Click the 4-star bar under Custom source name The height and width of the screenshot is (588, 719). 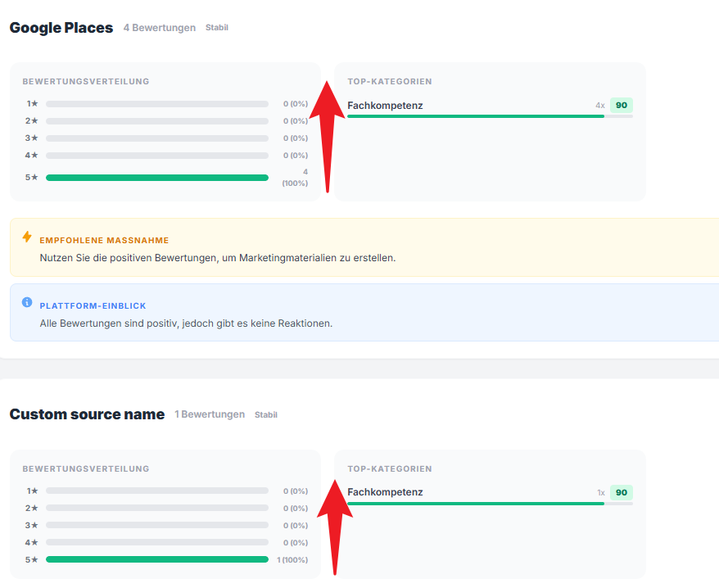157,542
